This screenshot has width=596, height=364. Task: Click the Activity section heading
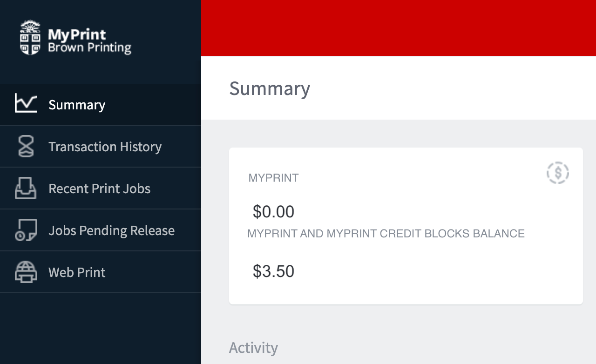[253, 348]
